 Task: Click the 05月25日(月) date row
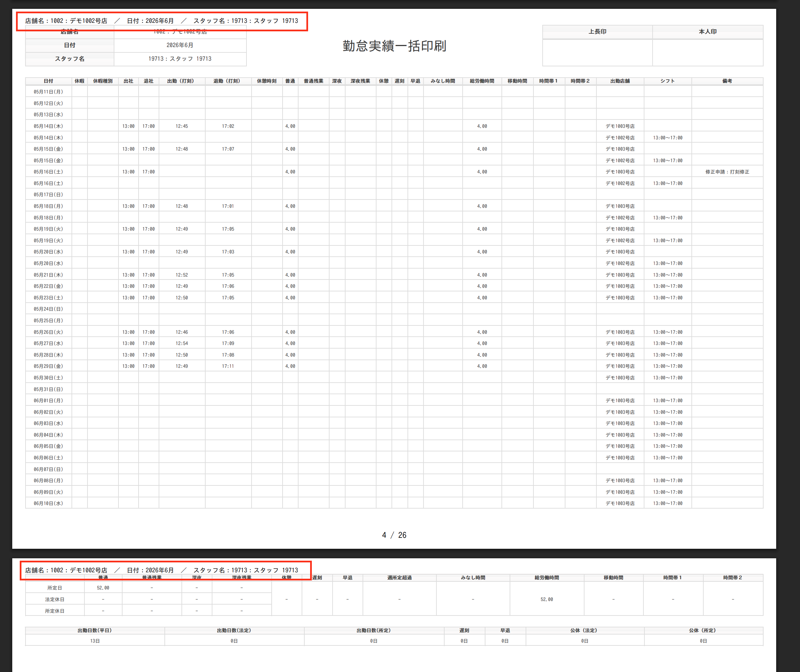tap(394, 320)
